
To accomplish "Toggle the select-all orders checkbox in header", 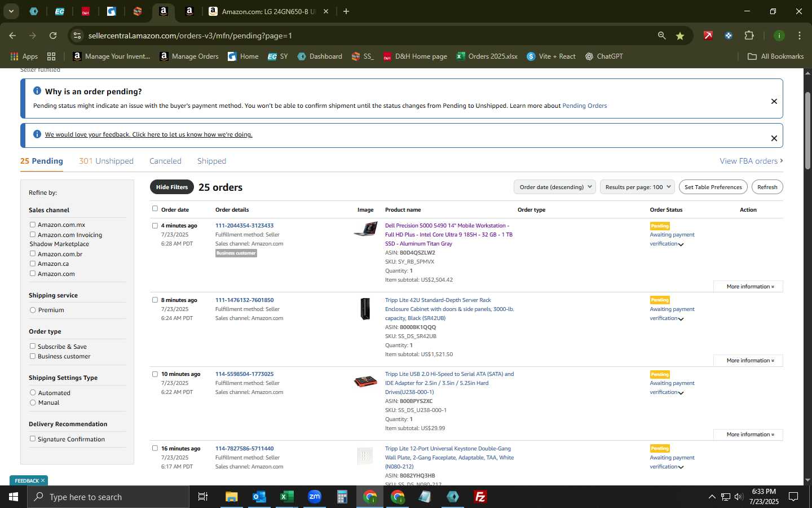I will 155,209.
